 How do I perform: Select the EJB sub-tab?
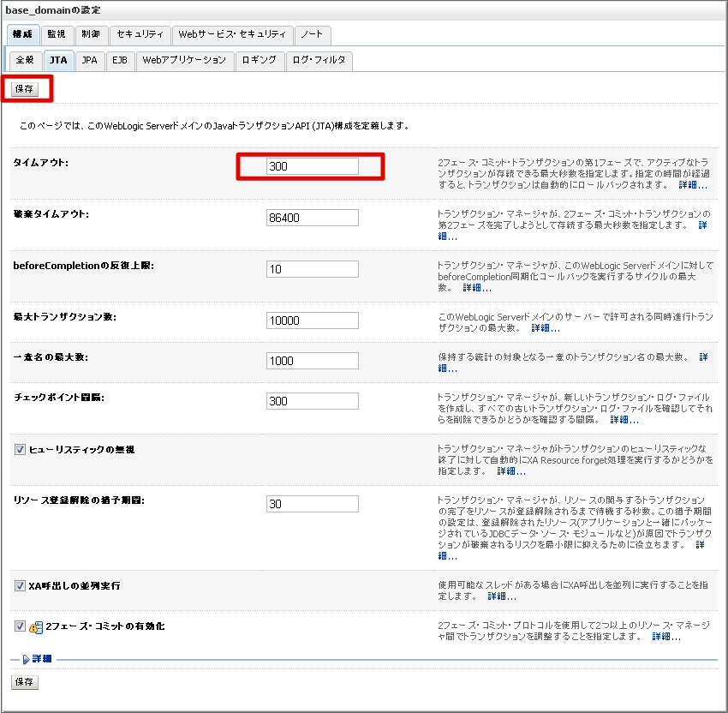120,60
